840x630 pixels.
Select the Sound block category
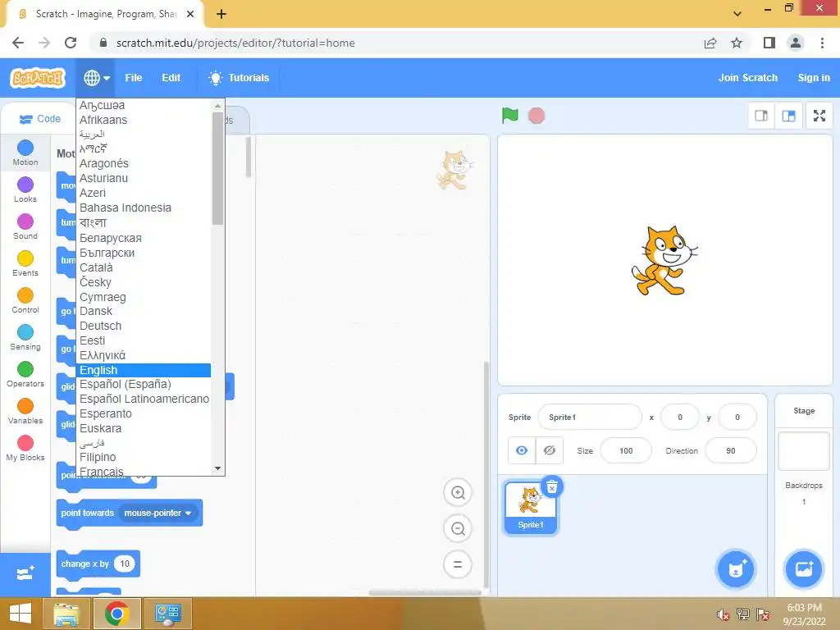click(x=25, y=227)
